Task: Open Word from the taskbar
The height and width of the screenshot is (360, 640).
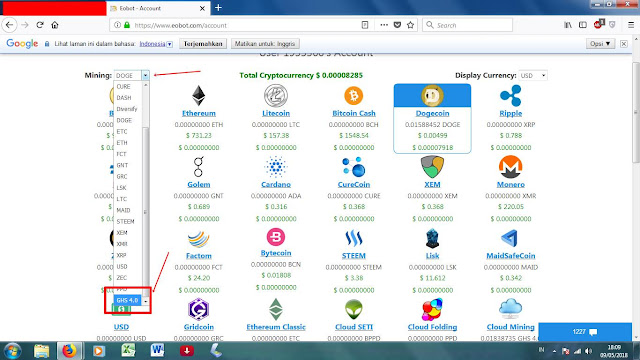Action: pyautogui.click(x=157, y=351)
